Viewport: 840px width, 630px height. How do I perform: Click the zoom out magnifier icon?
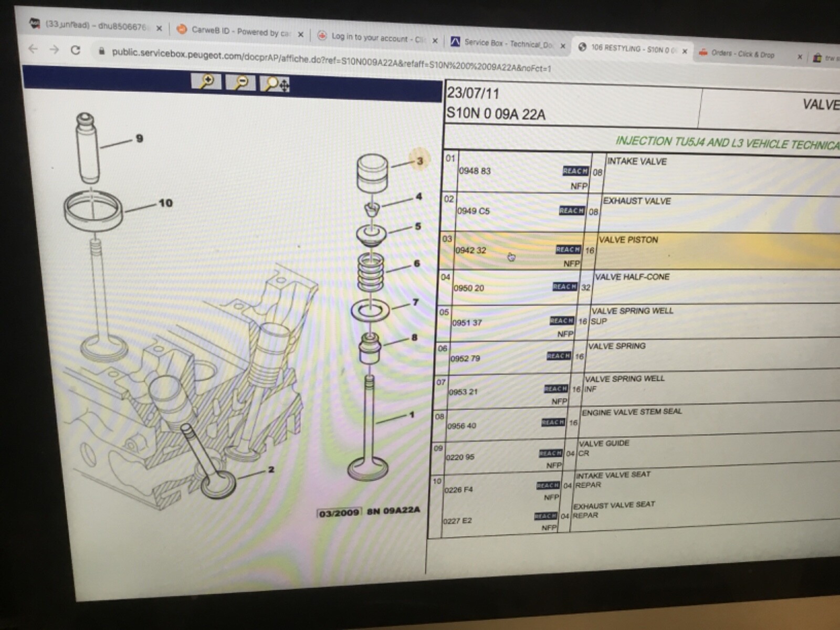tap(241, 82)
